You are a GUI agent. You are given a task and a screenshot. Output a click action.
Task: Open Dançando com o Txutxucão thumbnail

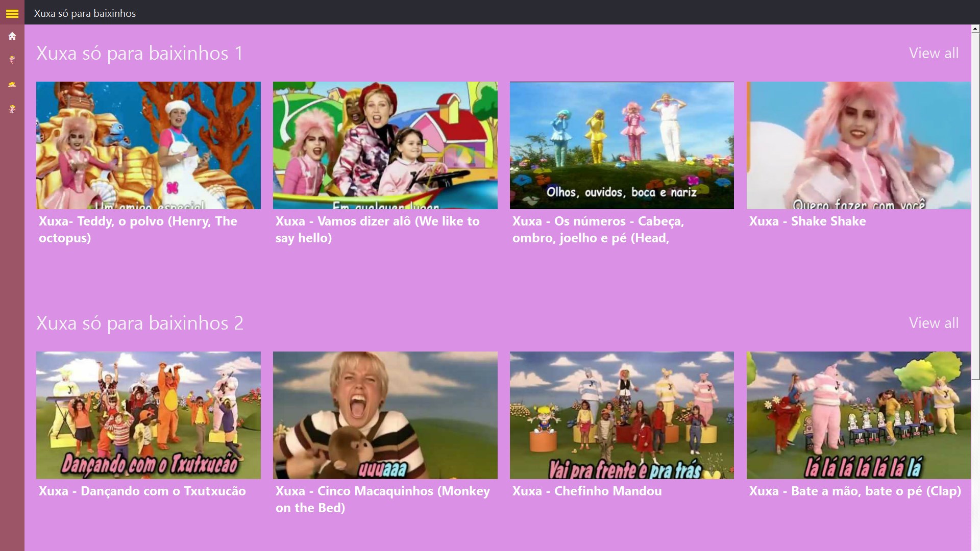[148, 415]
